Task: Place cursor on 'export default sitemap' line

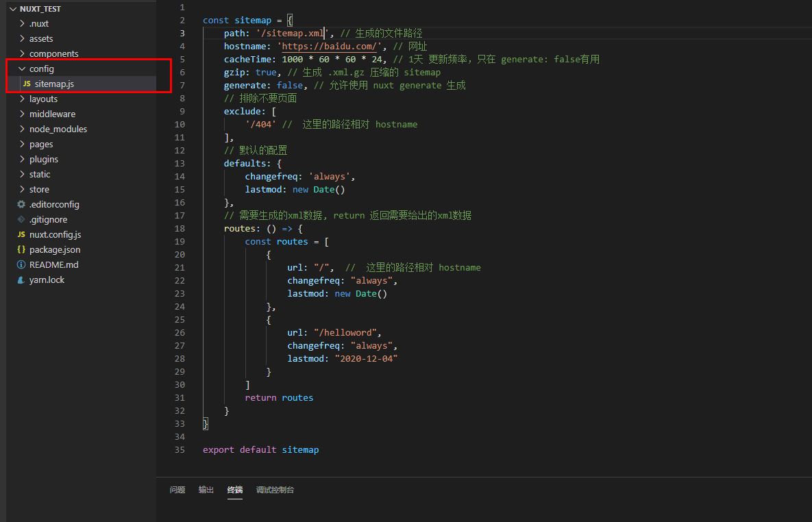Action: [260, 449]
